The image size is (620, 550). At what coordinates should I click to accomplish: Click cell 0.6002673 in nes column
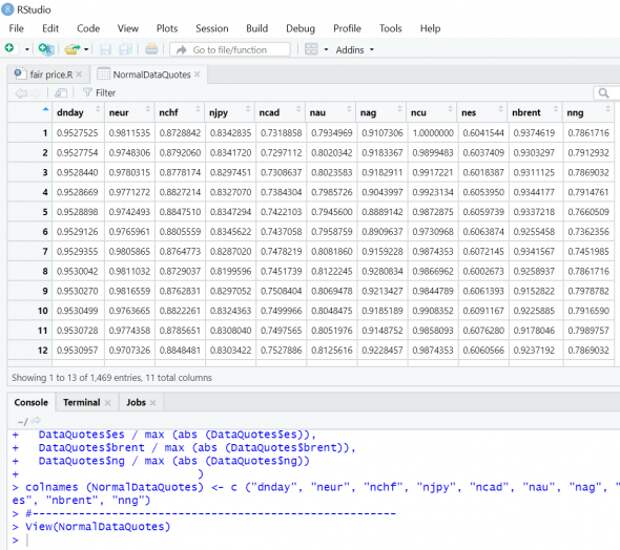tap(483, 271)
